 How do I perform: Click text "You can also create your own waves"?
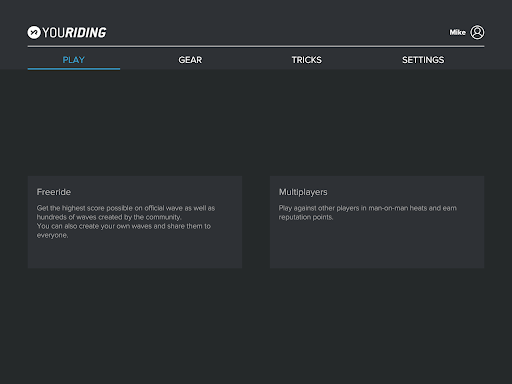[94, 226]
